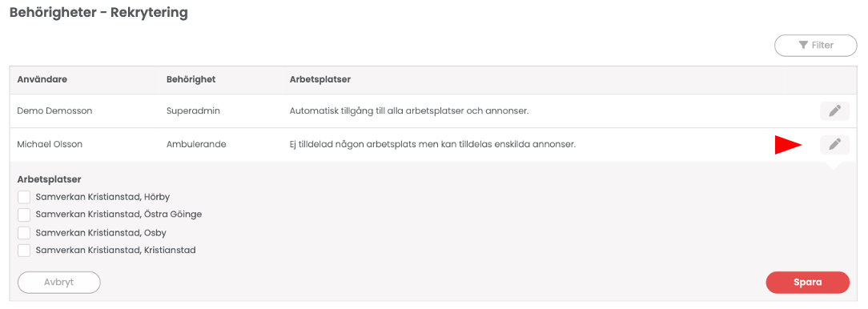The height and width of the screenshot is (309, 868).
Task: Click pencil icon for Michael Olsson row
Action: pyautogui.click(x=834, y=145)
